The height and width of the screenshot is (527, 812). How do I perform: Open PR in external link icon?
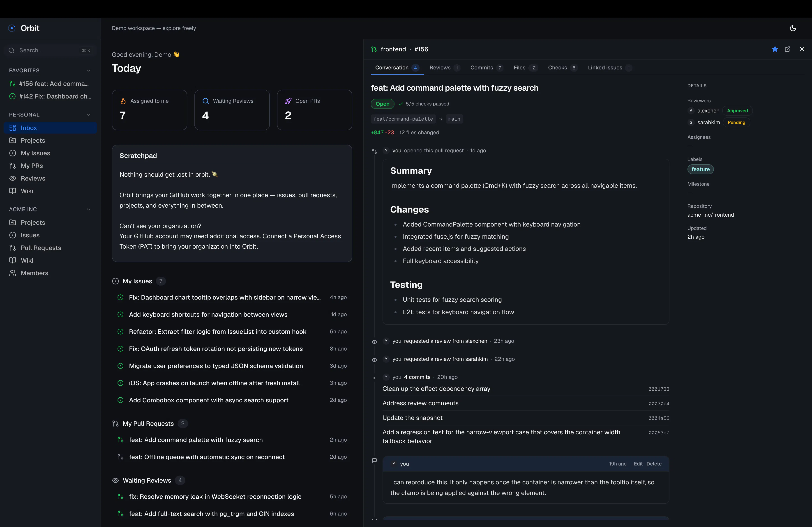pos(787,49)
